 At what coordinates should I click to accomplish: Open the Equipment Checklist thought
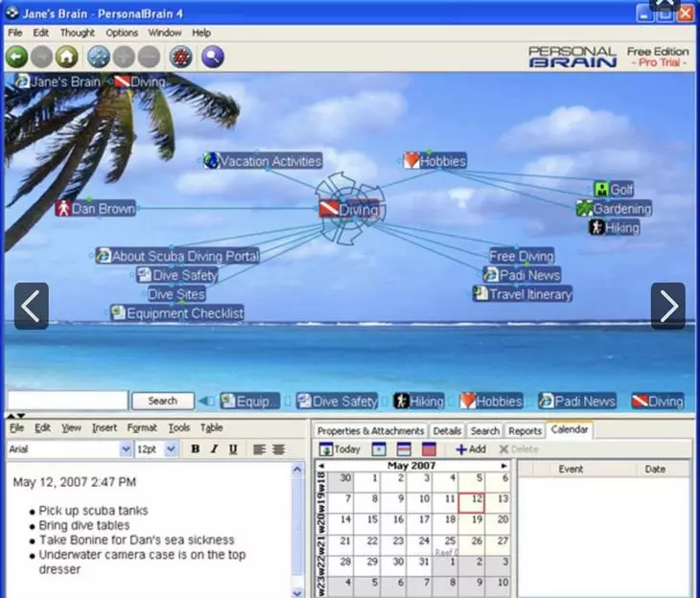click(177, 312)
